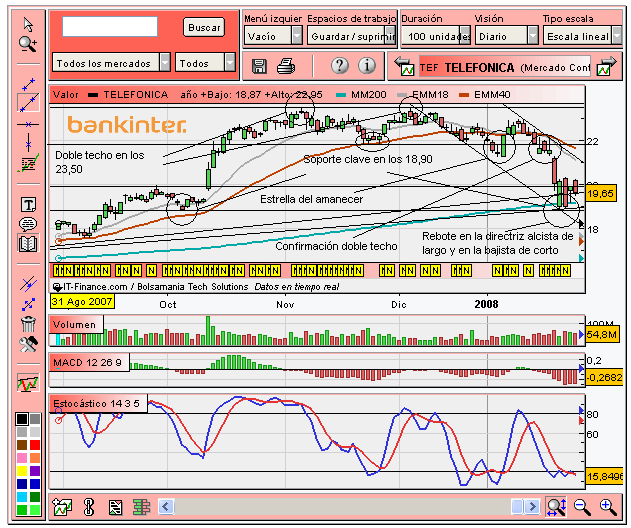Pick the cyan color swatch

(x=22, y=497)
